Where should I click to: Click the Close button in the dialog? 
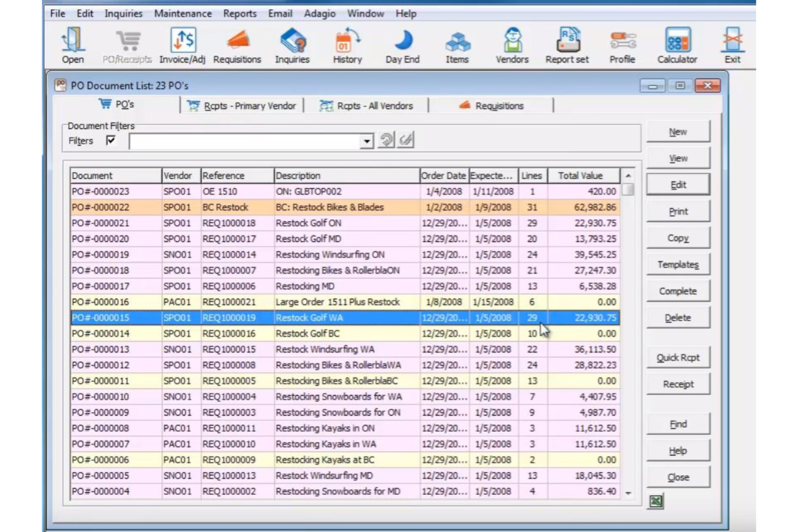678,477
